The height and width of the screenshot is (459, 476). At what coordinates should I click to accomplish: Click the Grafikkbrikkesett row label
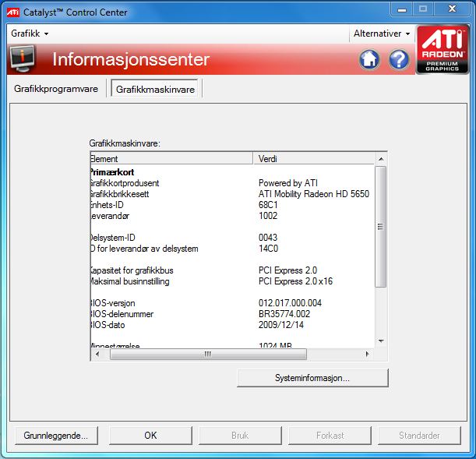(120, 194)
